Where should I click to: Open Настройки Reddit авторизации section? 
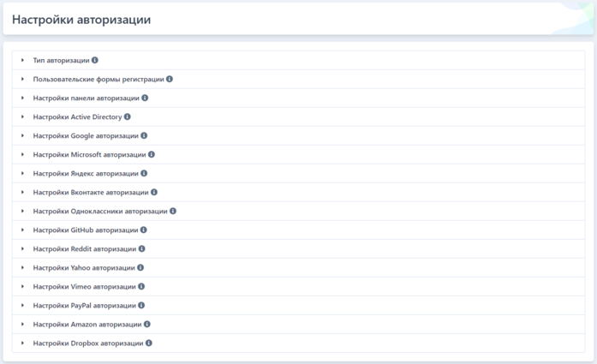pyautogui.click(x=85, y=249)
